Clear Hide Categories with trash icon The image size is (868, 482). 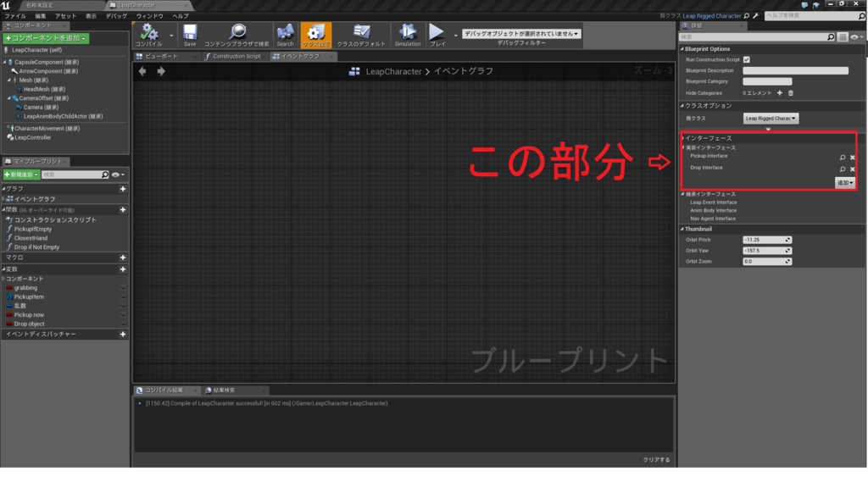(x=791, y=93)
